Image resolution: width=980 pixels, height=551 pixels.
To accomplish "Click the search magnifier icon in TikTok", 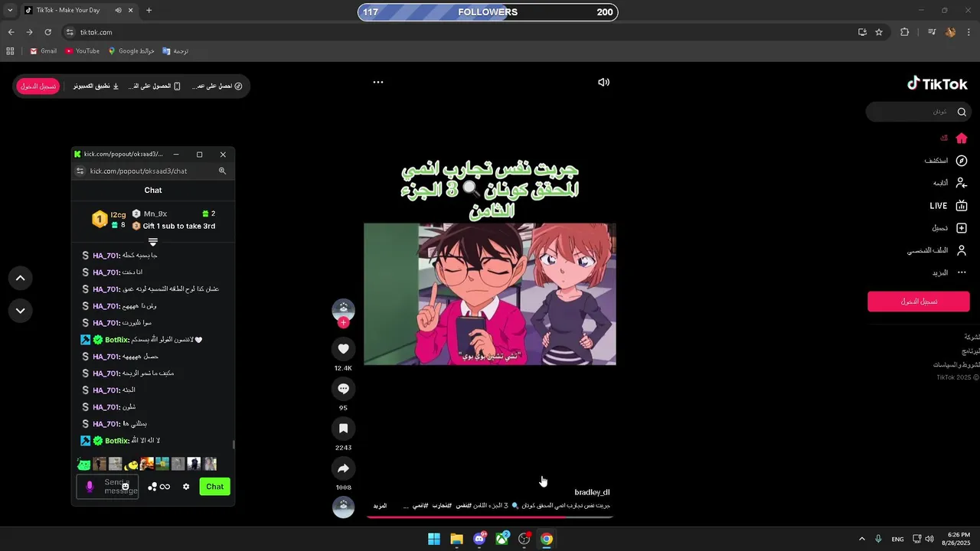I will click(x=962, y=112).
